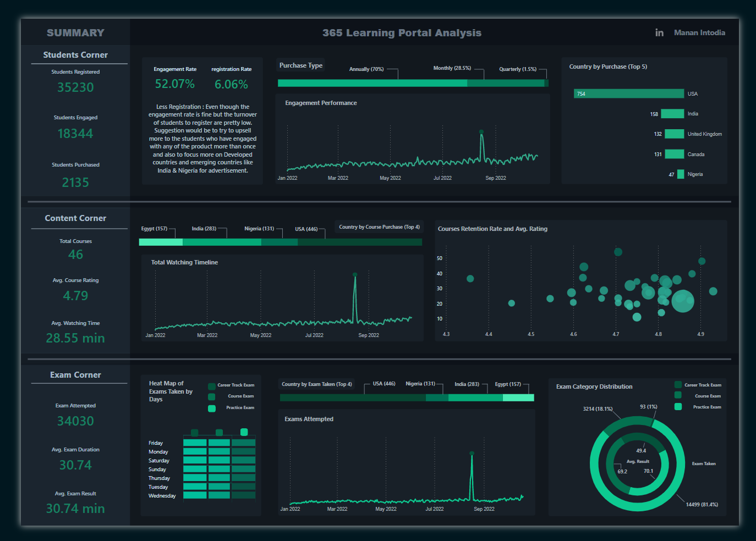Click the spike marker in Total Watching Timeline
756x541 pixels.
pyautogui.click(x=355, y=274)
